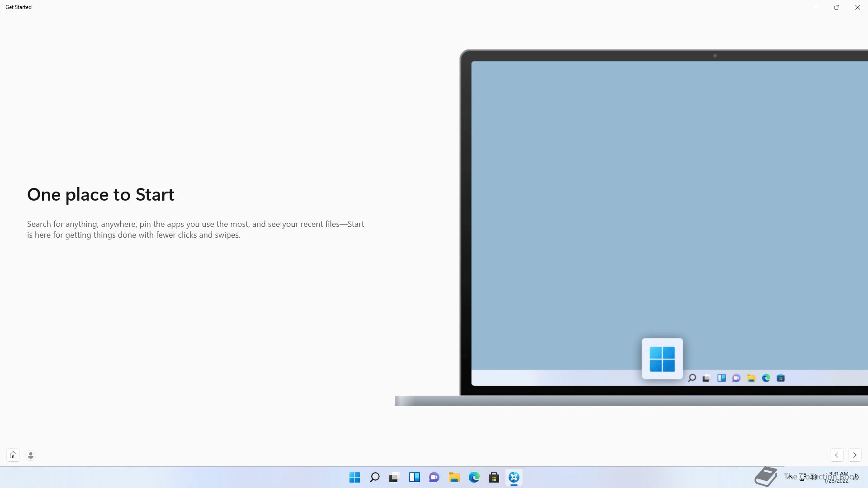Viewport: 868px width, 488px height.
Task: Launch Microsoft Edge from the taskbar
Action: 474,477
